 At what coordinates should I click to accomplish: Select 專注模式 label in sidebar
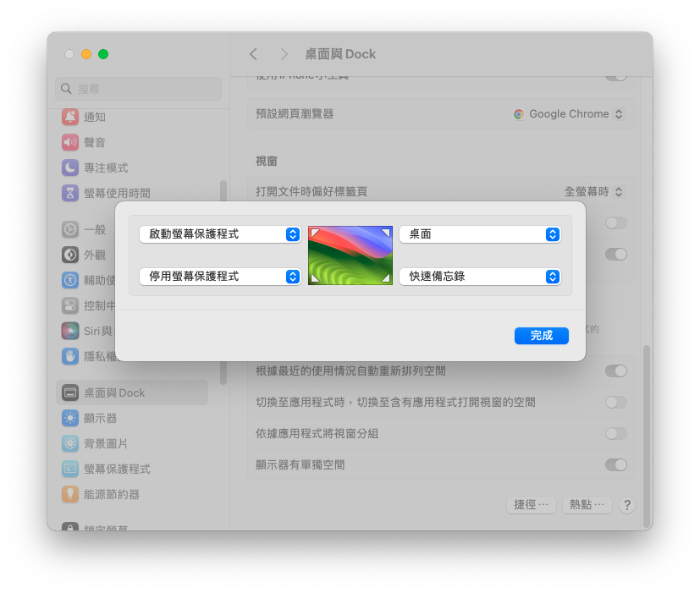[106, 167]
